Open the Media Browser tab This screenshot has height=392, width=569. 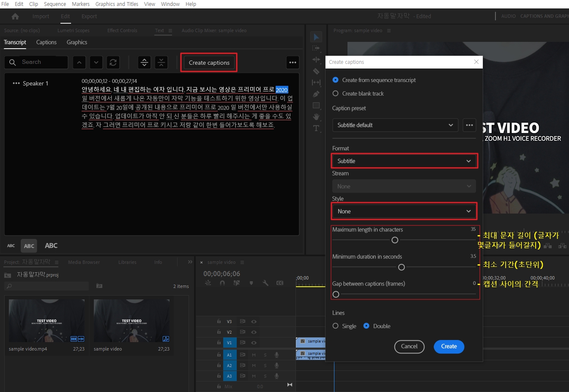click(x=84, y=262)
